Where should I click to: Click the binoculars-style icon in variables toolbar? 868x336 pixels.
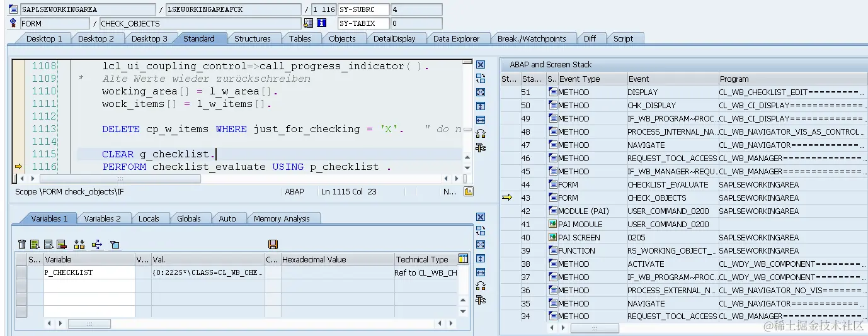(x=79, y=244)
